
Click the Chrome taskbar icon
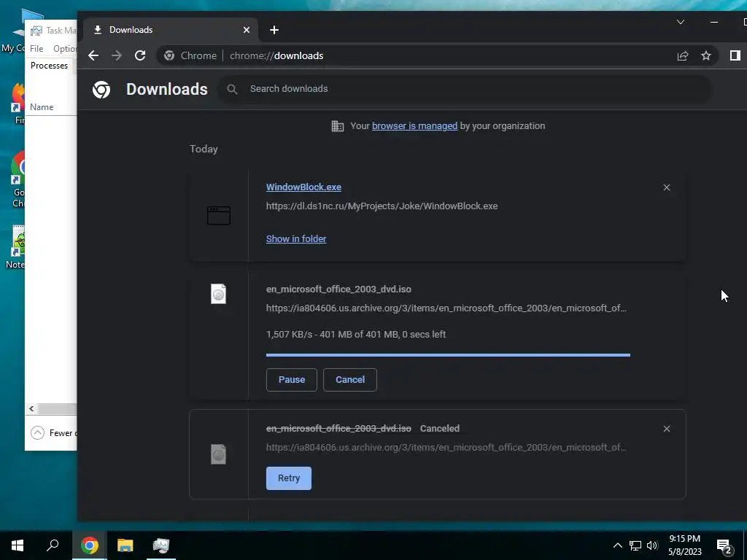point(90,545)
